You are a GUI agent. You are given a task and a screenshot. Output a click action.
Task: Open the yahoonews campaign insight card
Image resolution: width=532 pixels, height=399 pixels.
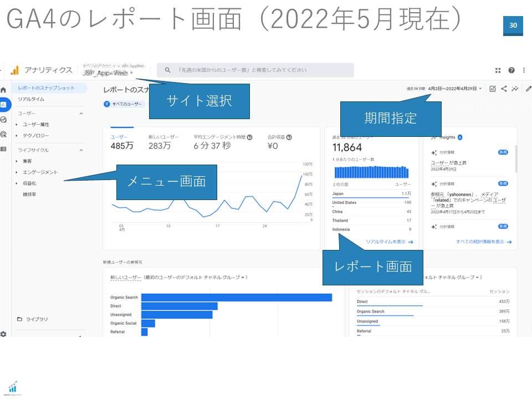[x=469, y=198]
